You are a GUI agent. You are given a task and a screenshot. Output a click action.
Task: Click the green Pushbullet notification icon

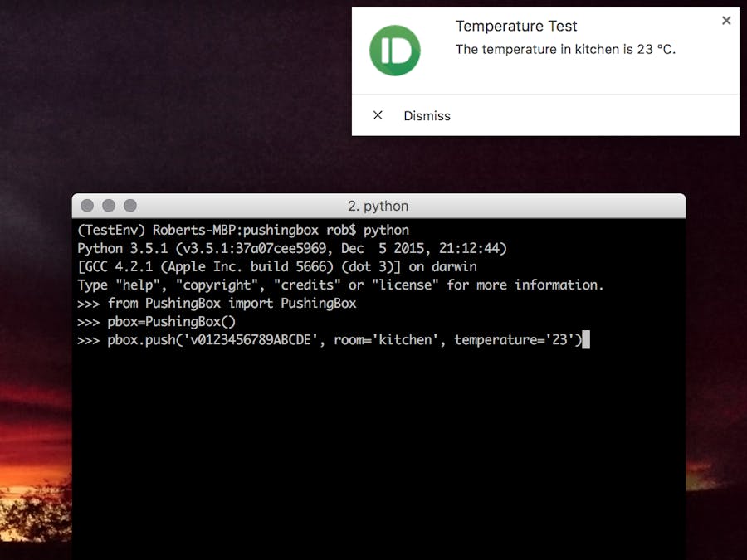pos(394,51)
